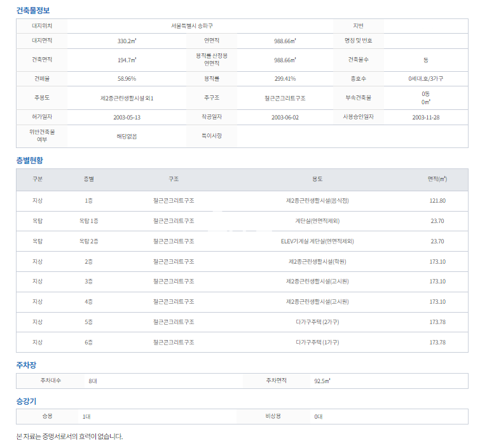Select the 2층 학원 usage cell
This screenshot has height=448, width=480.
(x=317, y=261)
